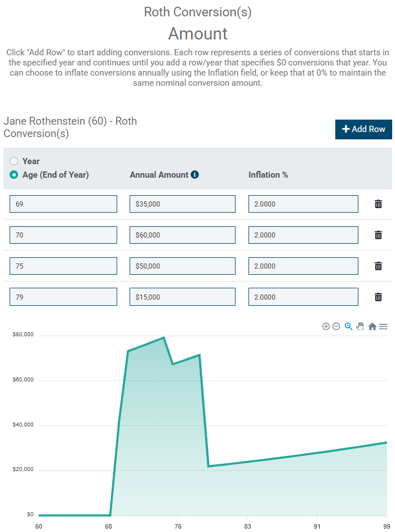Click the x-axis label 76
Image resolution: width=395 pixels, height=532 pixels.
point(178,526)
